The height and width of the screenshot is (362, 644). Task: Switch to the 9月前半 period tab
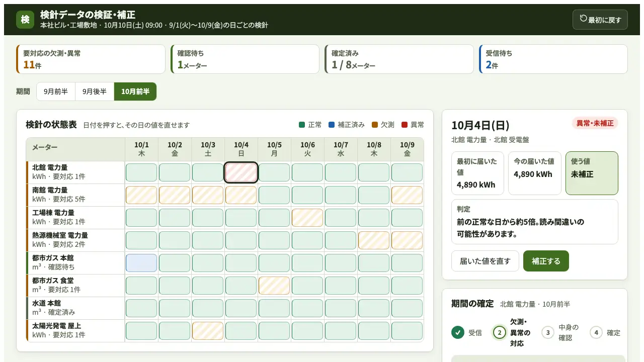click(x=56, y=92)
